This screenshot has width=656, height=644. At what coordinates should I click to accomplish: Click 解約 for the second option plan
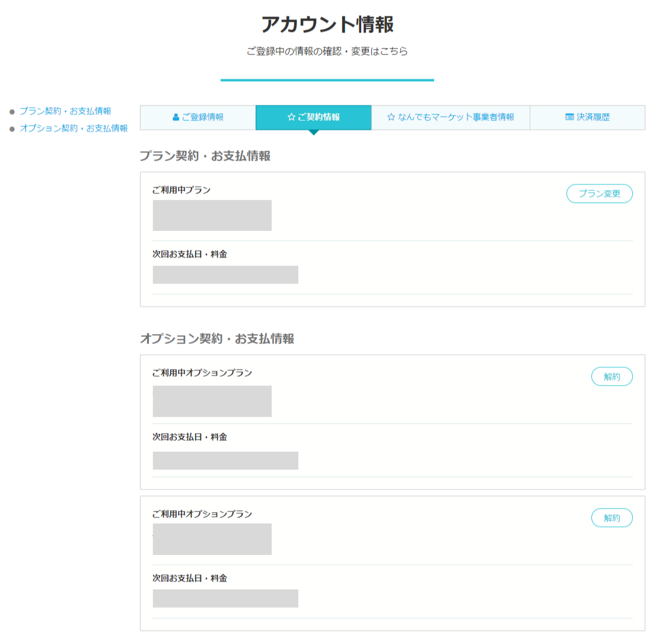tap(612, 518)
